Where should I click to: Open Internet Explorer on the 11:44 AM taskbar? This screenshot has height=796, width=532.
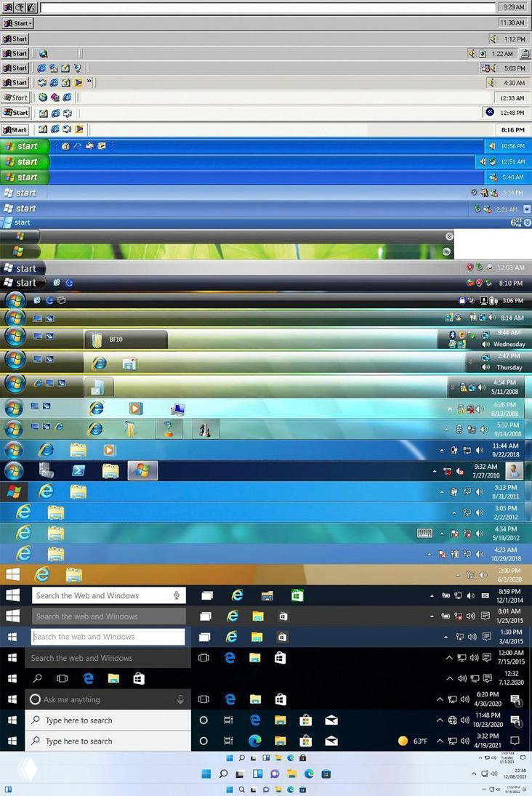tap(46, 450)
